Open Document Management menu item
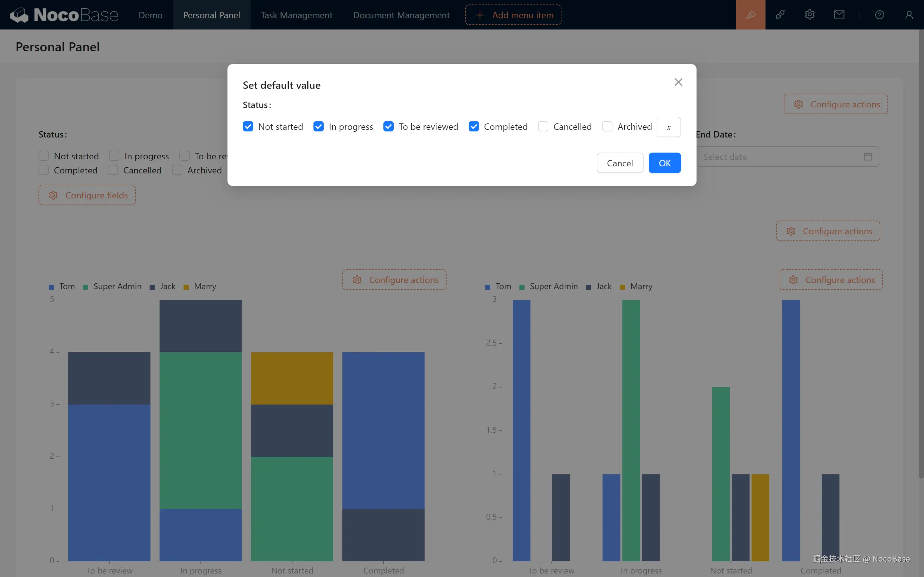 point(401,15)
